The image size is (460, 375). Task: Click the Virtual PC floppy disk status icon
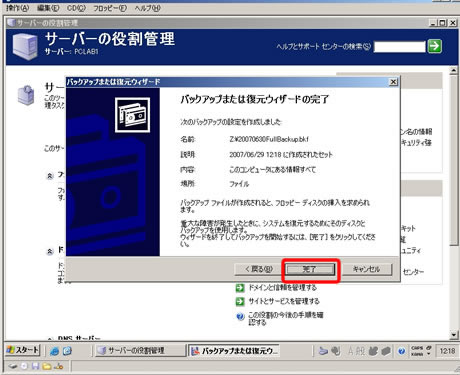tap(35, 366)
